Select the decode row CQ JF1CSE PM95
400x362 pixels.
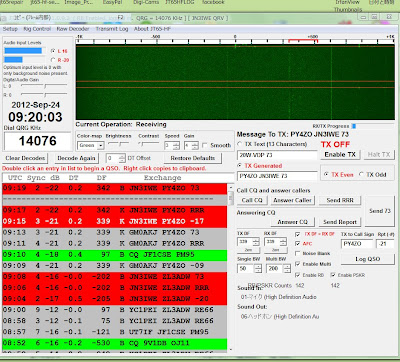point(115,255)
